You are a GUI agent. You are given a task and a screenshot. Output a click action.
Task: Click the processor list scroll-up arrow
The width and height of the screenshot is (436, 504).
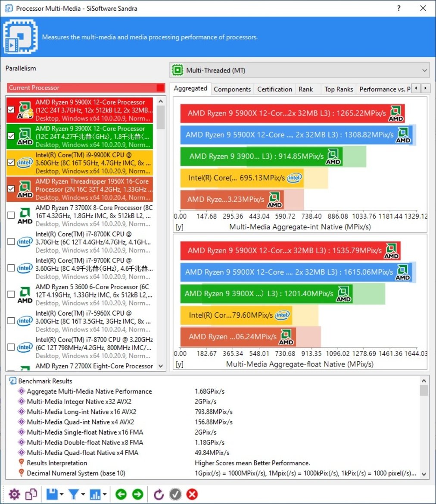(161, 101)
